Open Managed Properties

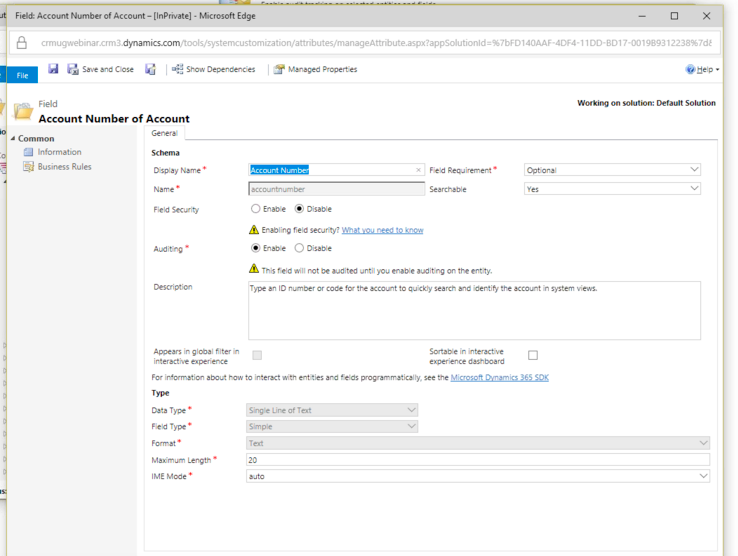coord(316,69)
